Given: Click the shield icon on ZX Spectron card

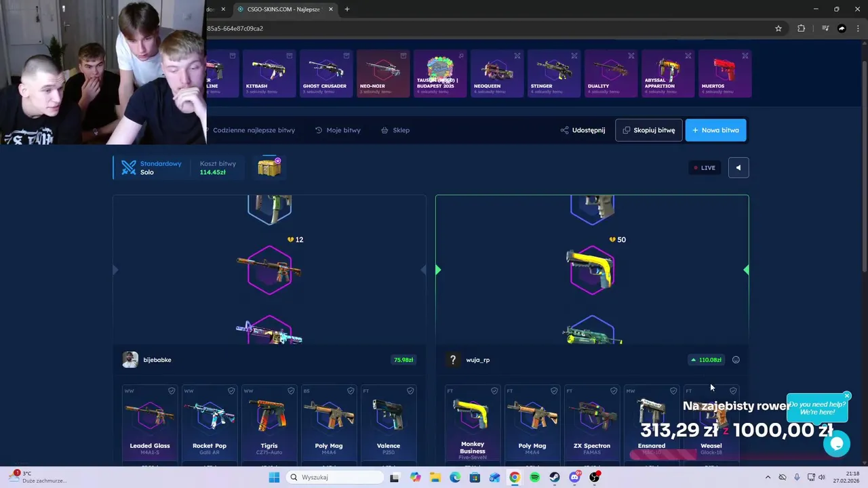Looking at the screenshot, I should (x=614, y=391).
